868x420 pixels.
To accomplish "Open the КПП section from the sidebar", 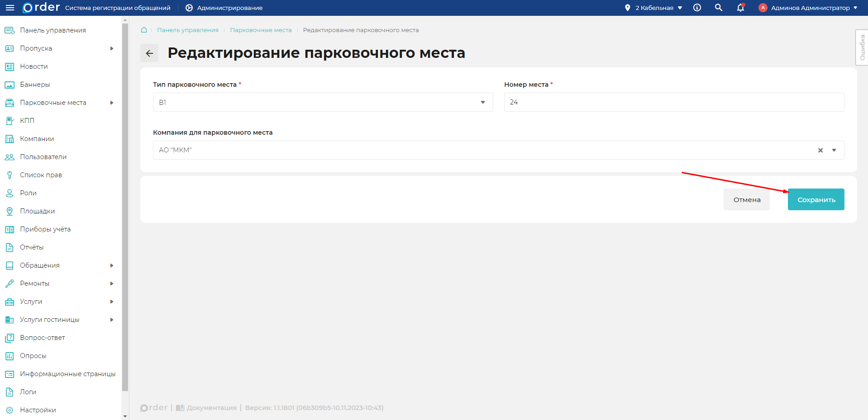I will coord(10,120).
